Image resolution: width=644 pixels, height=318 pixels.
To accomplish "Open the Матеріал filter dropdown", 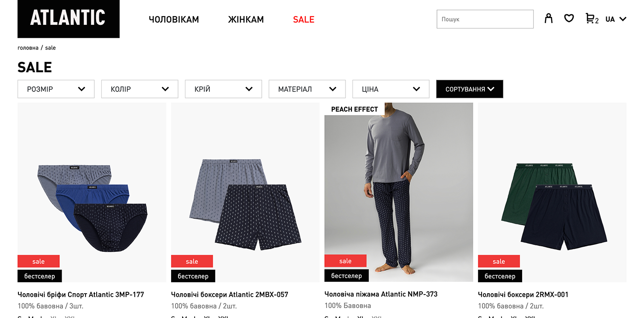I will (307, 89).
